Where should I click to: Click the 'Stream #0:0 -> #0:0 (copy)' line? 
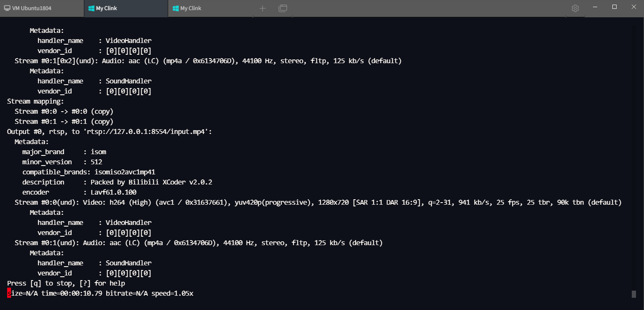[x=64, y=111]
